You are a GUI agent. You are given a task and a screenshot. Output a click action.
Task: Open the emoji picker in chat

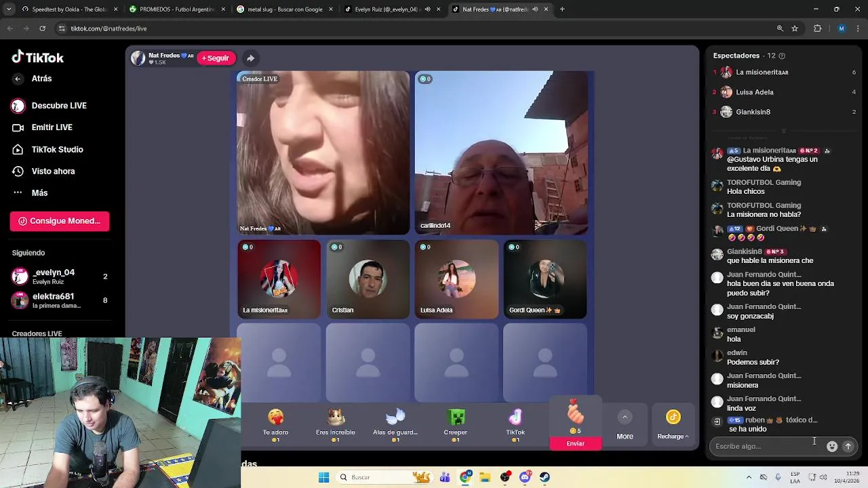(832, 447)
